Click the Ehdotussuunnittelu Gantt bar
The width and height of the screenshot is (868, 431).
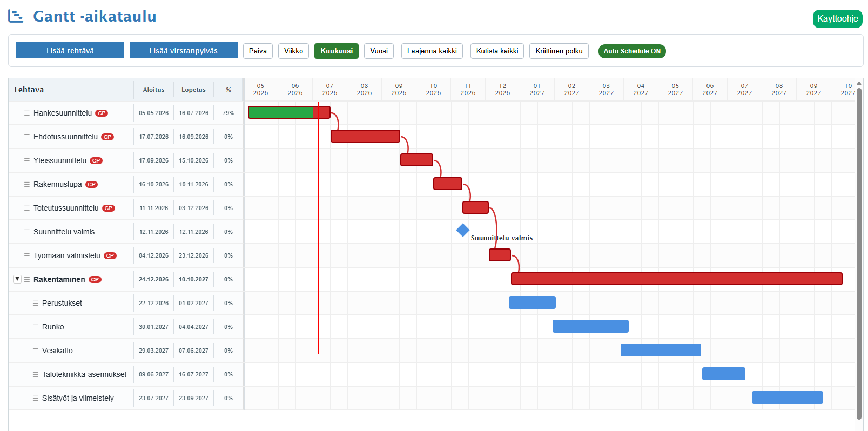click(x=365, y=136)
